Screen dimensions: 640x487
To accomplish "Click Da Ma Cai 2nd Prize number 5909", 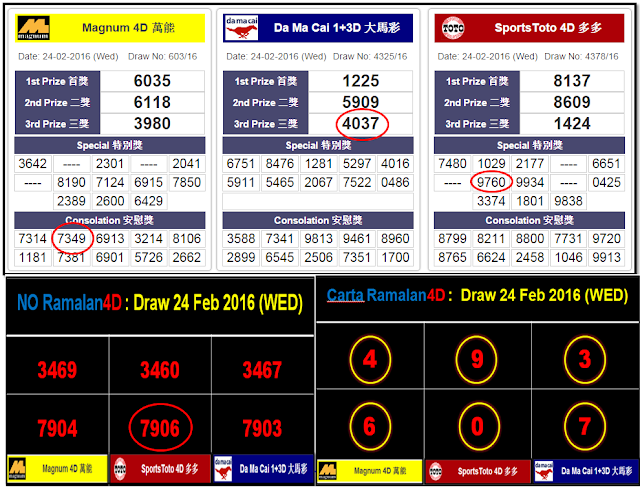I will tap(361, 102).
